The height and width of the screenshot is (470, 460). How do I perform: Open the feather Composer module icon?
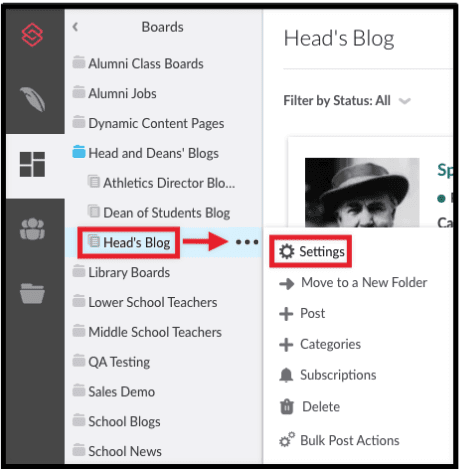click(33, 99)
